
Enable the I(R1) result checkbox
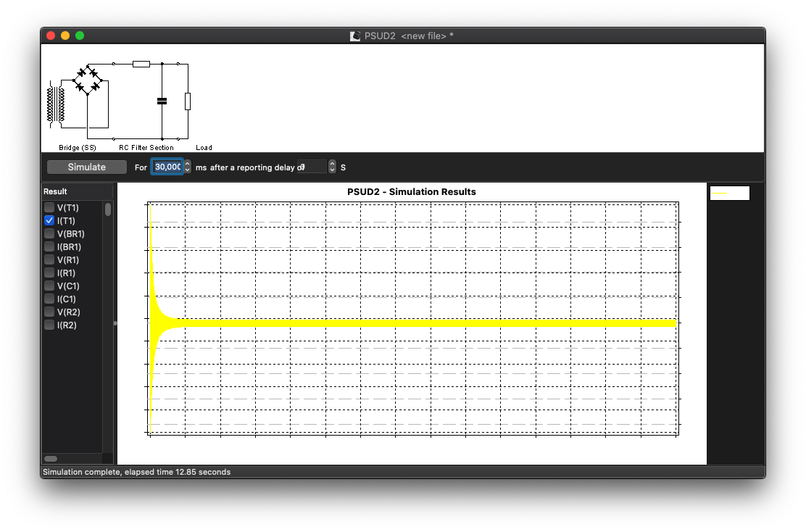[x=49, y=273]
